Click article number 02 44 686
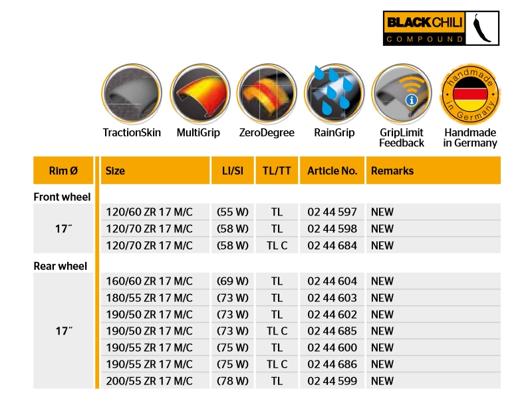 332,364
